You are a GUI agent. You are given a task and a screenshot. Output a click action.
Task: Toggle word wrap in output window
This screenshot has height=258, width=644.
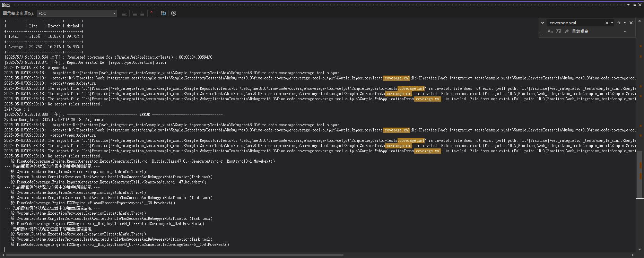click(163, 13)
